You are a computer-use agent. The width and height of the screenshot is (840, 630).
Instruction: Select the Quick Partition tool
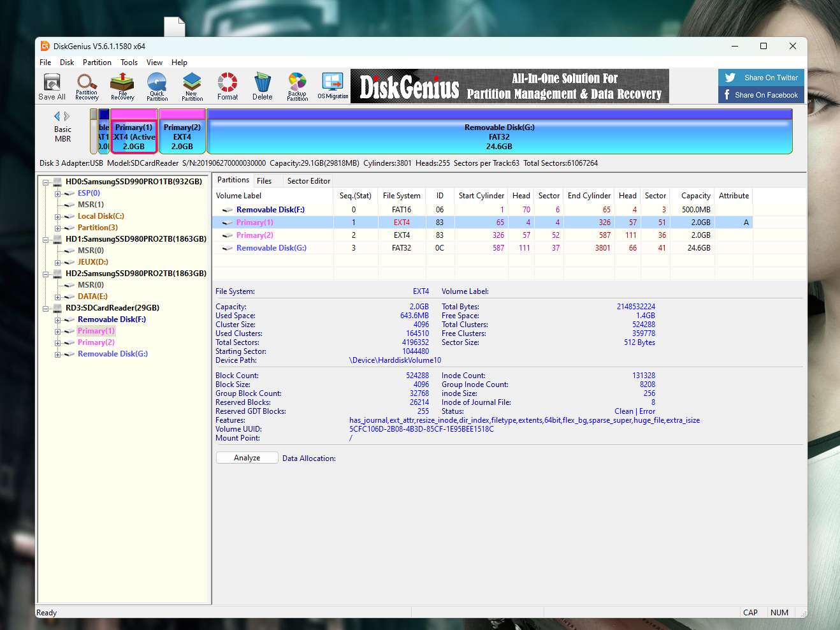coord(157,85)
